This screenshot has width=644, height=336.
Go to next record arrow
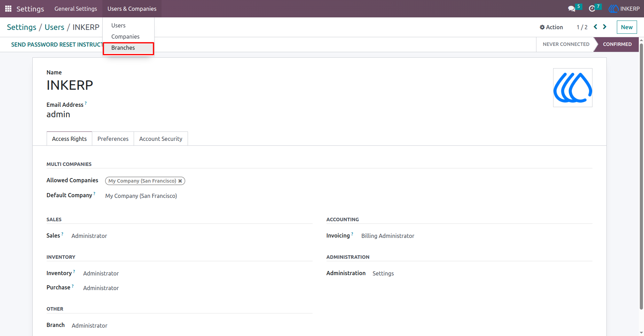pyautogui.click(x=605, y=27)
